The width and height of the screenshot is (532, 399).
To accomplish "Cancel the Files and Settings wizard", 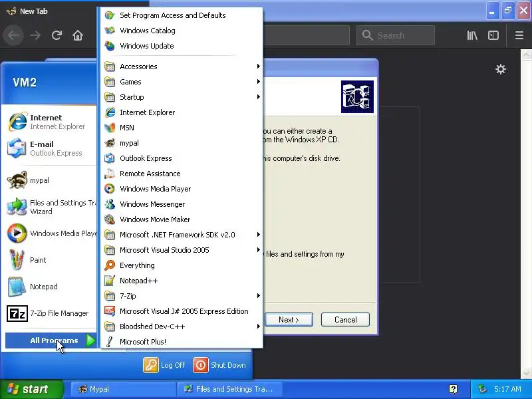I will point(345,320).
